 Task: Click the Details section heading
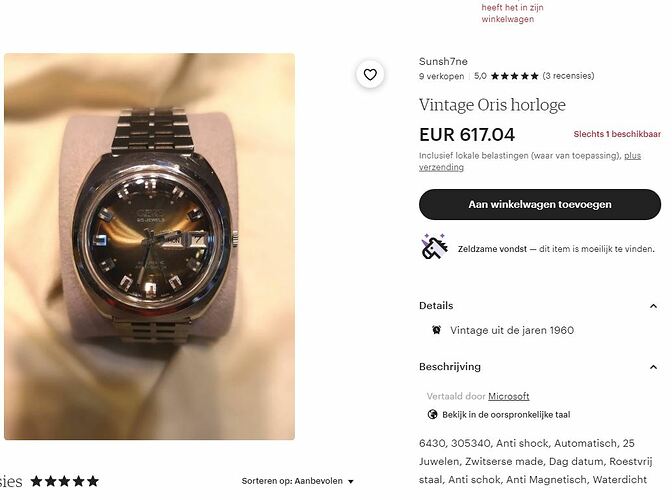tap(436, 306)
